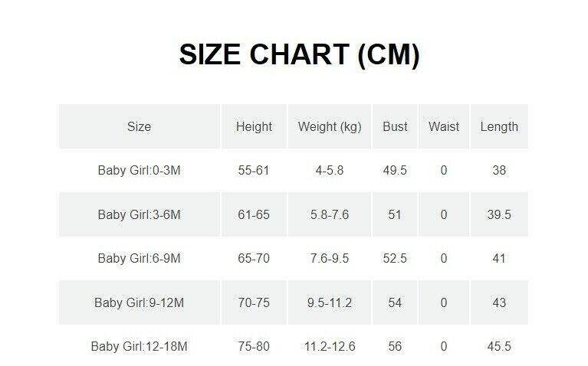Viewport: 588px width, 366px height.
Task: Select the 49.5 bust value
Action: 395,171
